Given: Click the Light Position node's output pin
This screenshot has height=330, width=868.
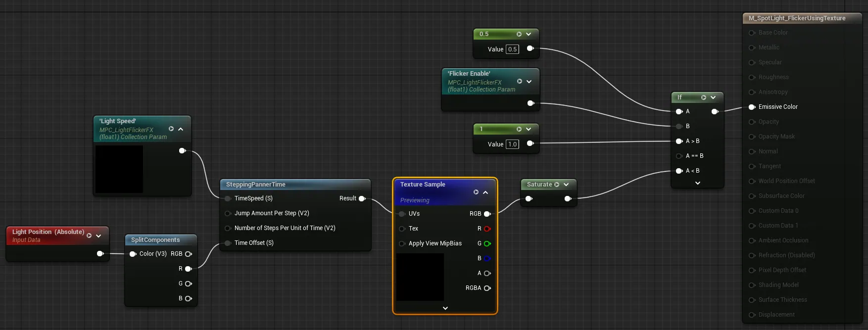Looking at the screenshot, I should 100,254.
